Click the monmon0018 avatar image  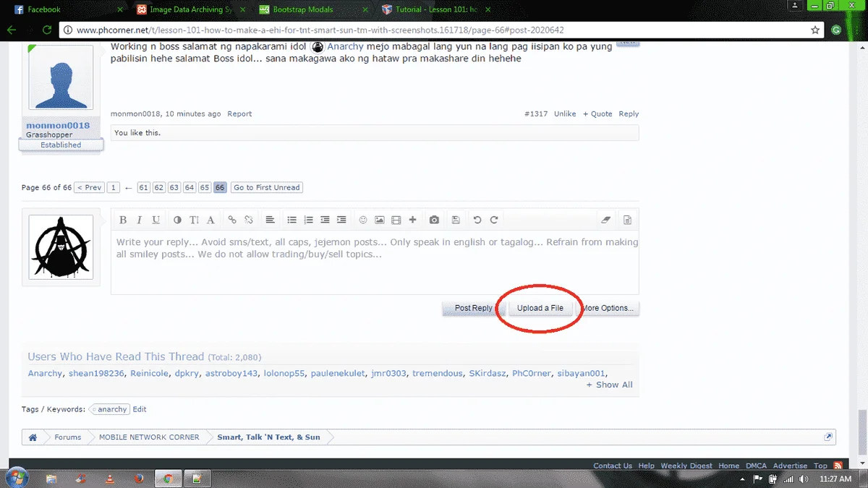click(x=61, y=78)
